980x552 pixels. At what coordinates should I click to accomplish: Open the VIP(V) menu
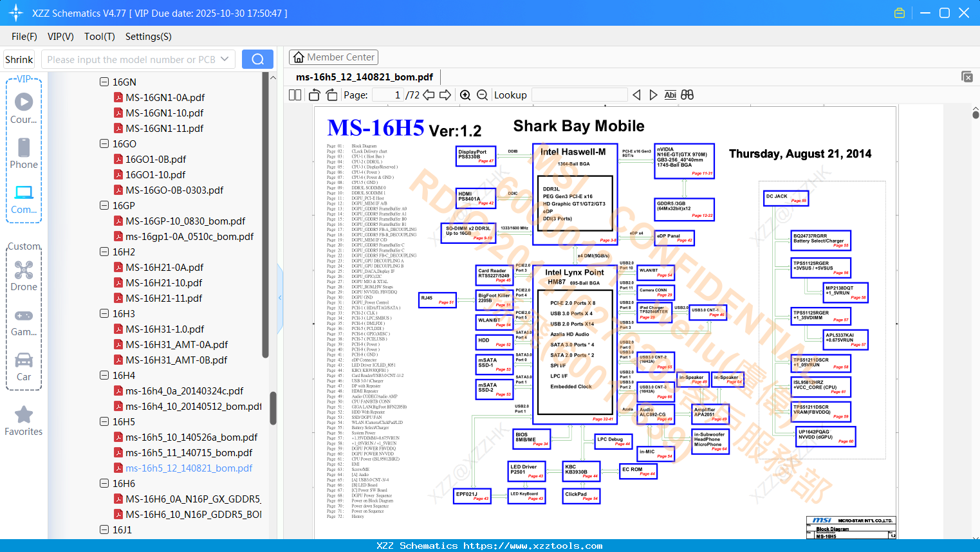pos(60,37)
